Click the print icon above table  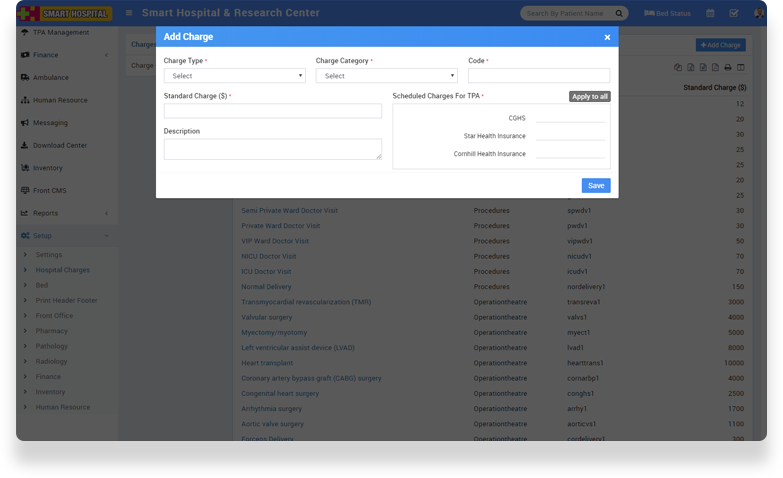(728, 67)
